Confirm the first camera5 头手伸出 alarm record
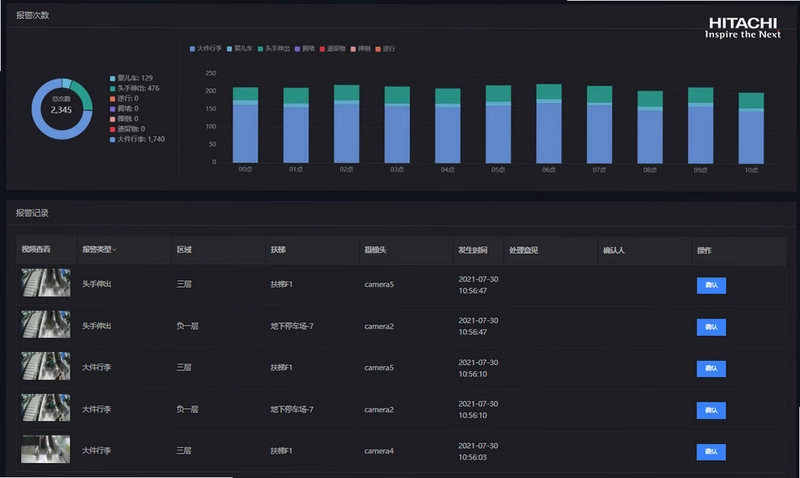This screenshot has height=478, width=800. (711, 285)
